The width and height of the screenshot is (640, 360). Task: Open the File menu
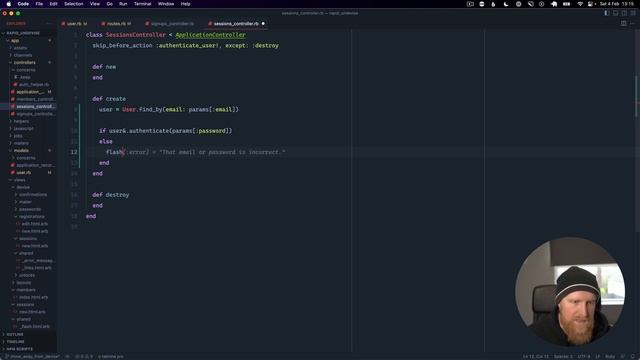39,4
